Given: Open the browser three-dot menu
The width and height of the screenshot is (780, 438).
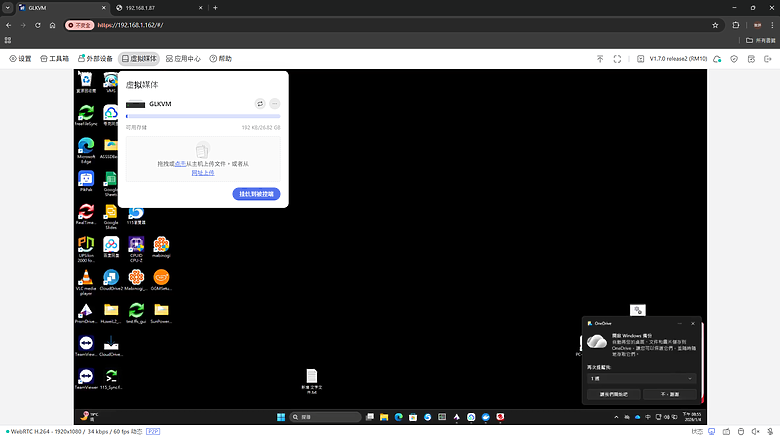Looking at the screenshot, I should 773,25.
